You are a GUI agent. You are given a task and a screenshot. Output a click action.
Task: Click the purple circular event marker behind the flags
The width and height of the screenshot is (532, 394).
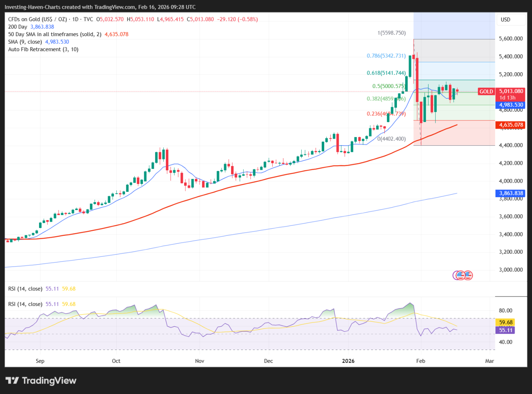[x=456, y=275]
